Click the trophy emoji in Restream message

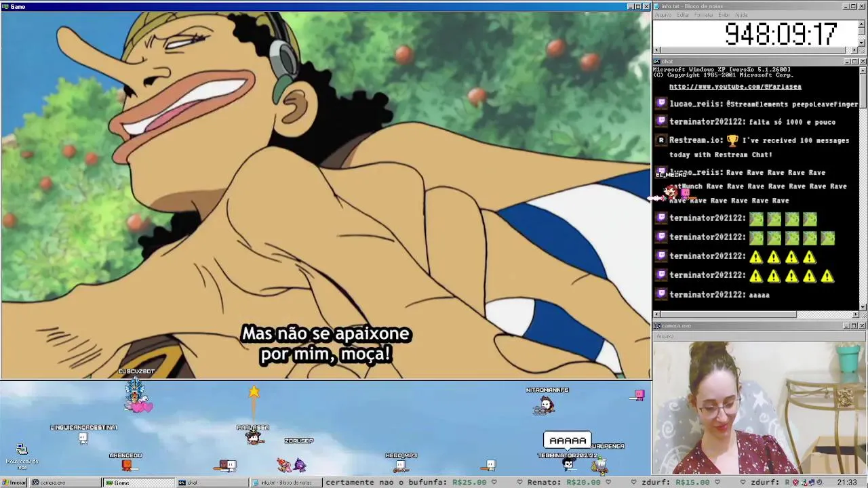point(732,140)
